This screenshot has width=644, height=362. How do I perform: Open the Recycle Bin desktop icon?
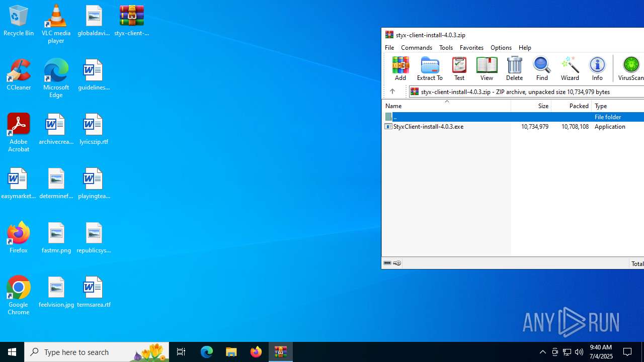click(x=19, y=21)
